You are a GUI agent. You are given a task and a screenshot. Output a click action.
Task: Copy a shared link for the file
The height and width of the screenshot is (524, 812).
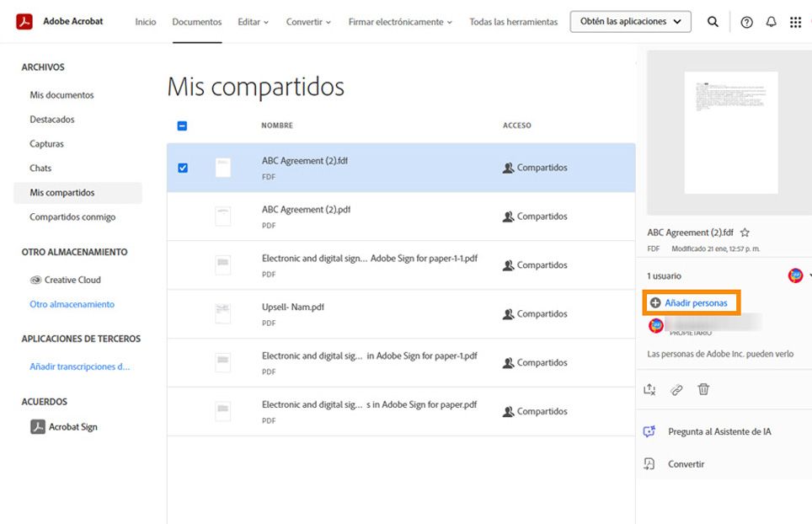point(675,389)
